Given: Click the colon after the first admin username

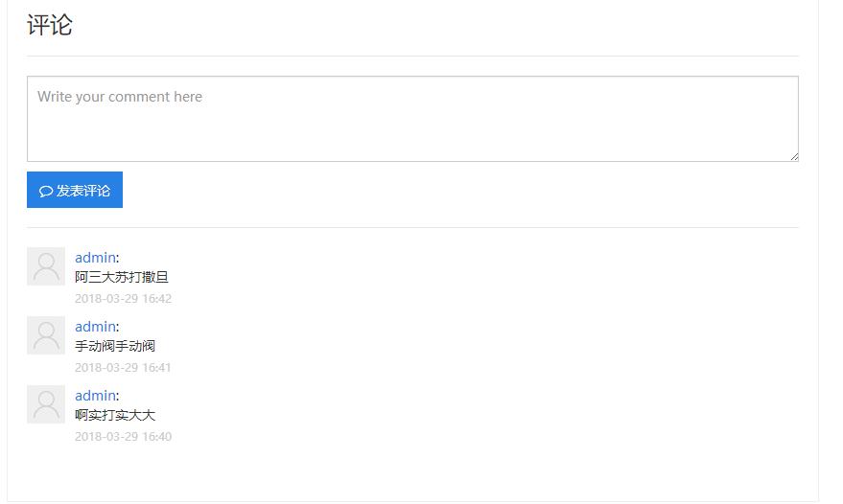Looking at the screenshot, I should (117, 258).
